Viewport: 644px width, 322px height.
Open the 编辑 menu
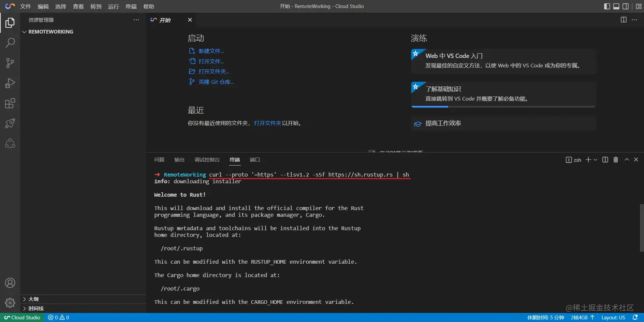pos(43,6)
